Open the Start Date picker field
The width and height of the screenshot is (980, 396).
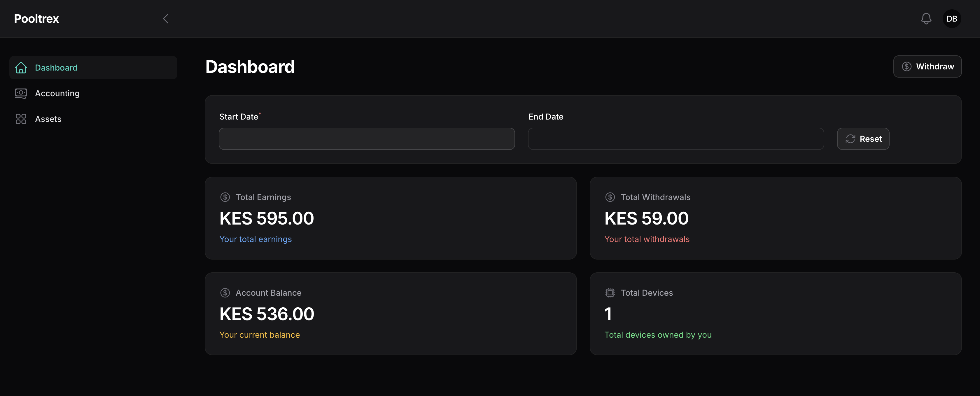coord(366,139)
